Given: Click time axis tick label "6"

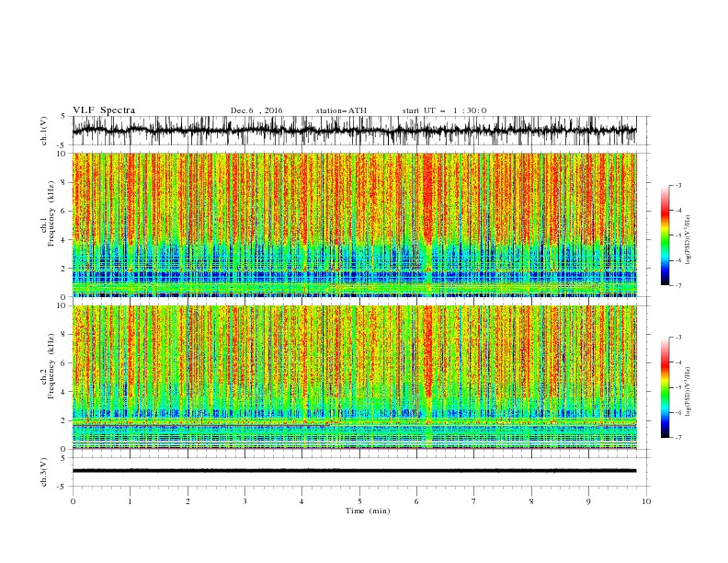Looking at the screenshot, I should pyautogui.click(x=416, y=501).
